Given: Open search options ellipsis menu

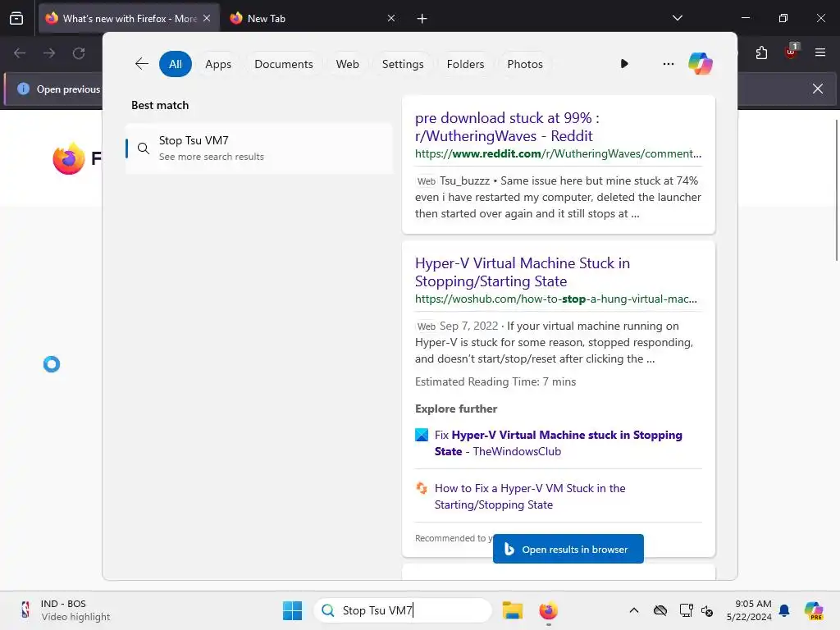Looking at the screenshot, I should [x=668, y=64].
